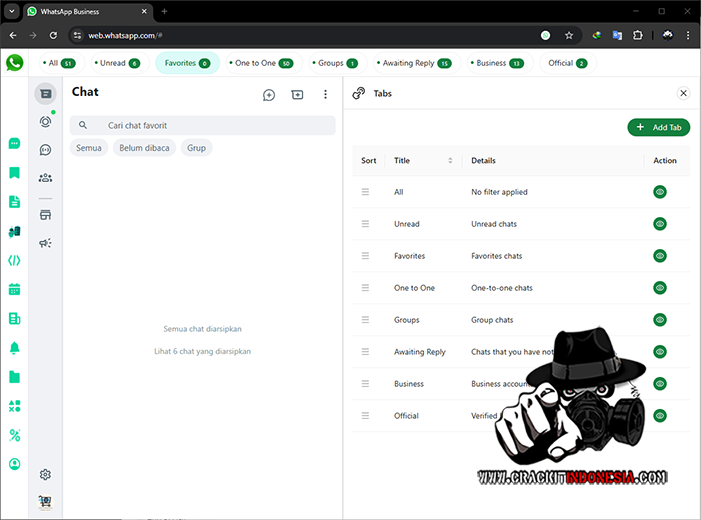701x520 pixels.
Task: Open the bell notifications icon in extension sidebar
Action: tap(14, 348)
